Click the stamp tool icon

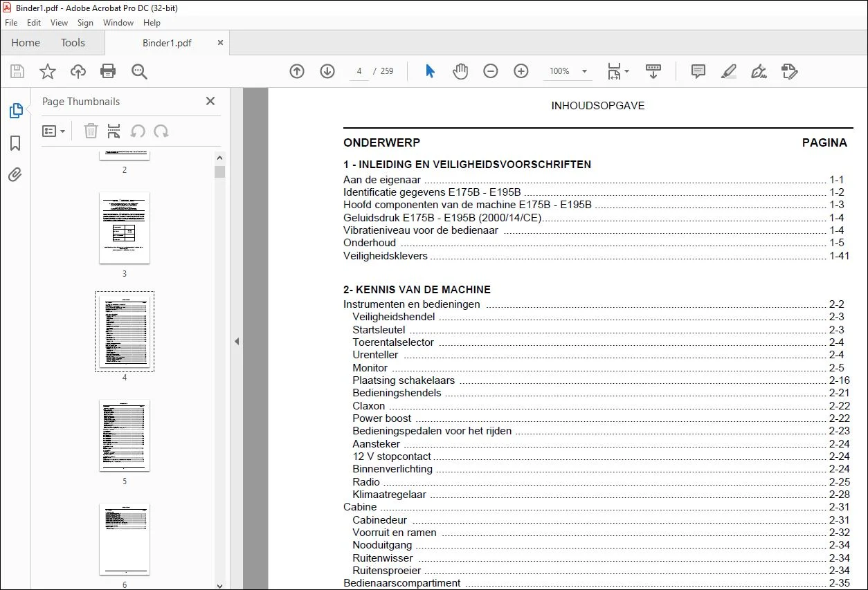pyautogui.click(x=790, y=71)
